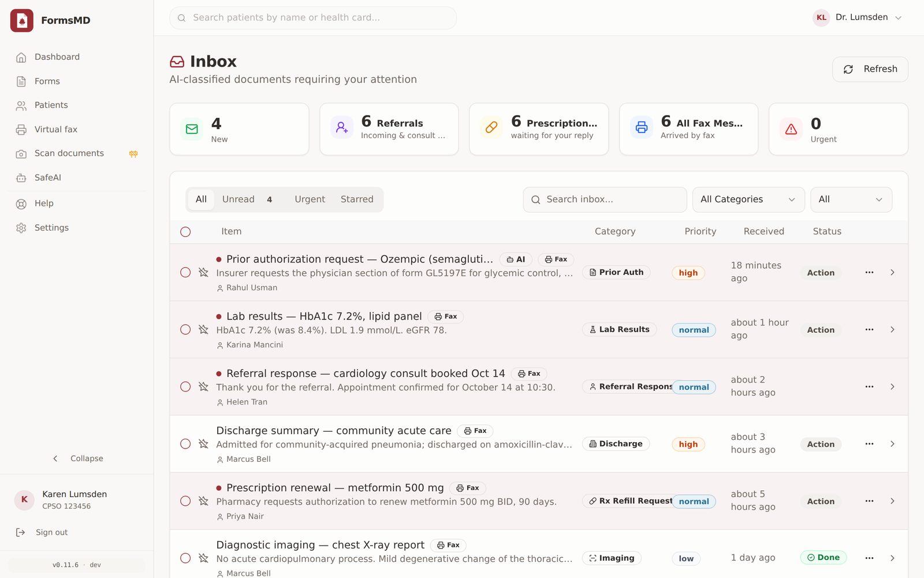Star the Lab results HbA1c item
The image size is (924, 578).
point(203,329)
